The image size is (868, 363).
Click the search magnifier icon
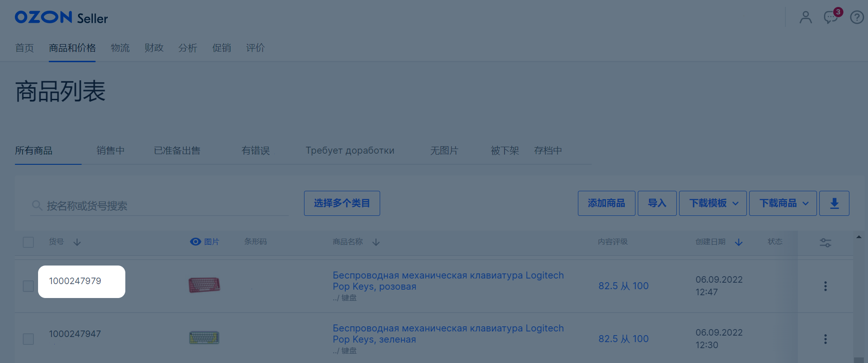click(37, 205)
